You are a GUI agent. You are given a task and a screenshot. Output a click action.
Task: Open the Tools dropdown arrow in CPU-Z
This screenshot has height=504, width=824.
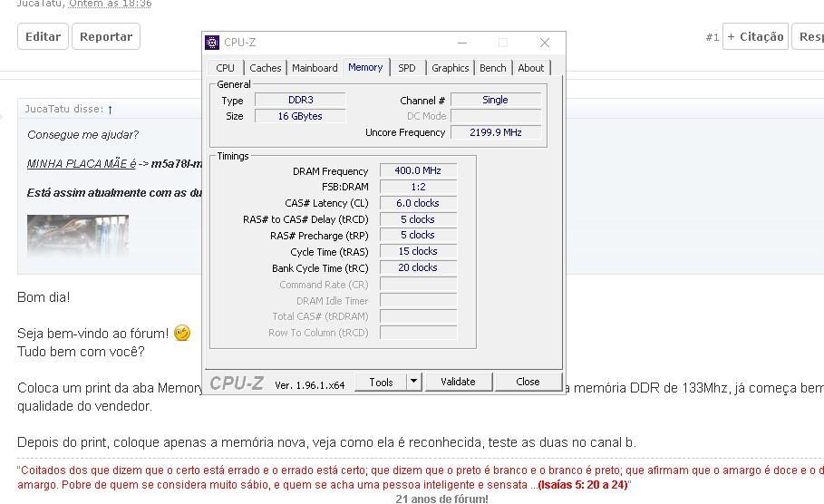(413, 382)
